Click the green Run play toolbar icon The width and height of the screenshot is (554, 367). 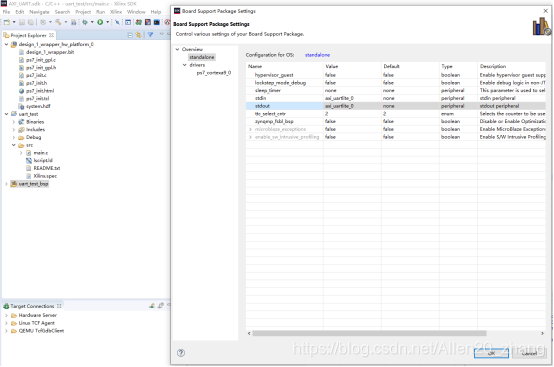pos(100,22)
